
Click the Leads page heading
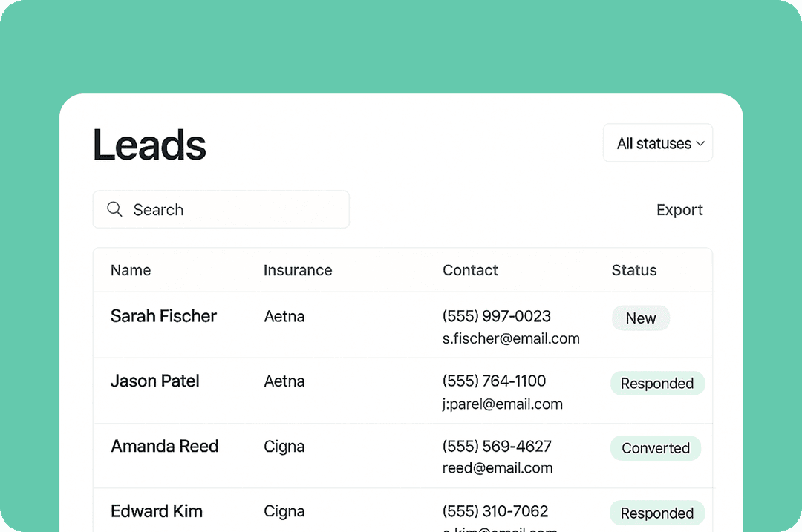tap(149, 145)
